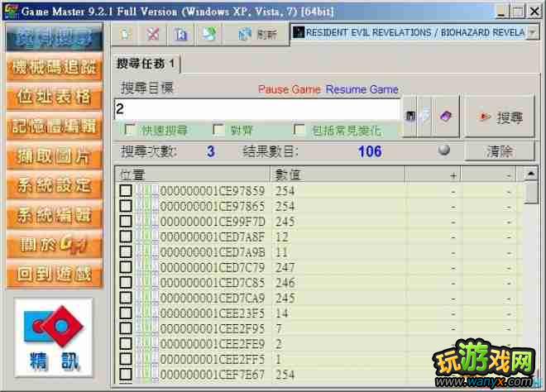The height and width of the screenshot is (392, 546).
Task: Open 機械碼追蹤 from the sidebar
Action: coord(54,67)
